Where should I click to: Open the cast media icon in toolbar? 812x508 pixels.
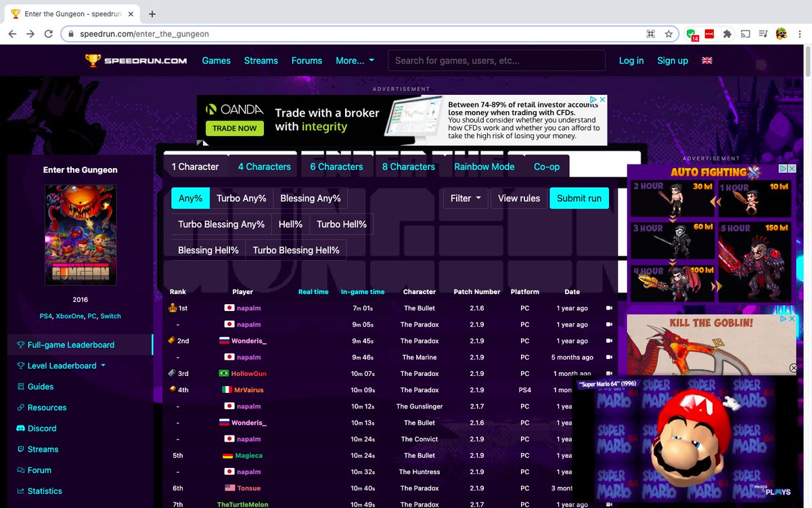point(745,33)
